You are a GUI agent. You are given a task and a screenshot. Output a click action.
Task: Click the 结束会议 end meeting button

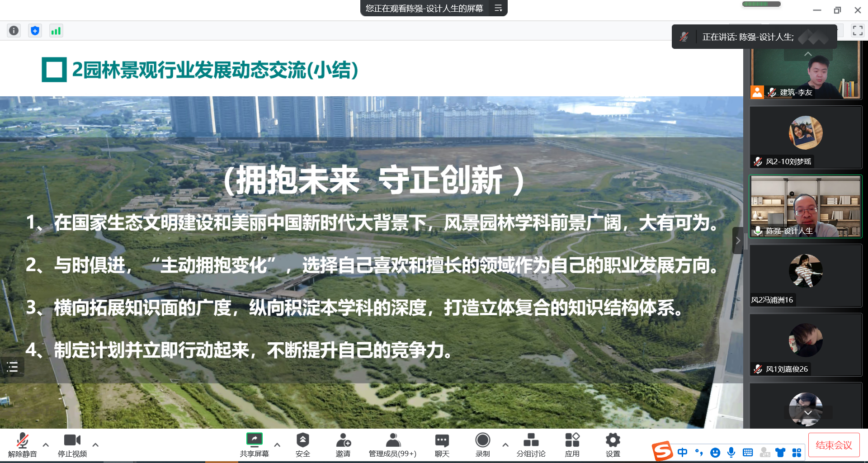click(x=834, y=445)
